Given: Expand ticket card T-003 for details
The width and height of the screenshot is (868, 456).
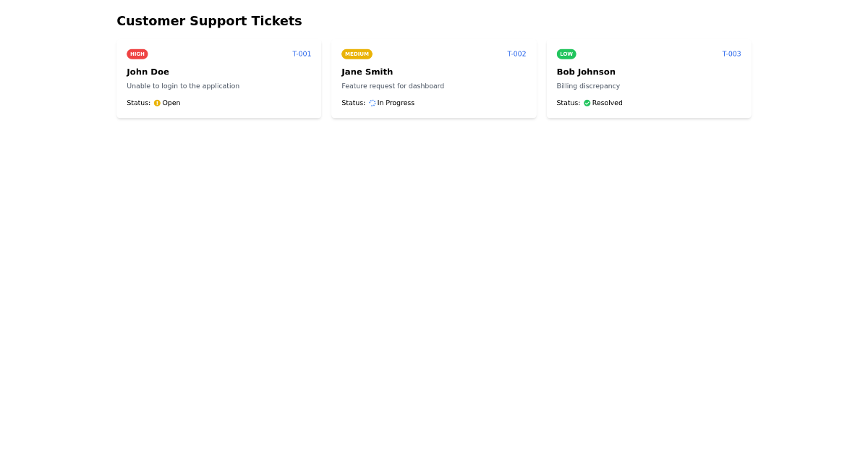Looking at the screenshot, I should pos(648,78).
